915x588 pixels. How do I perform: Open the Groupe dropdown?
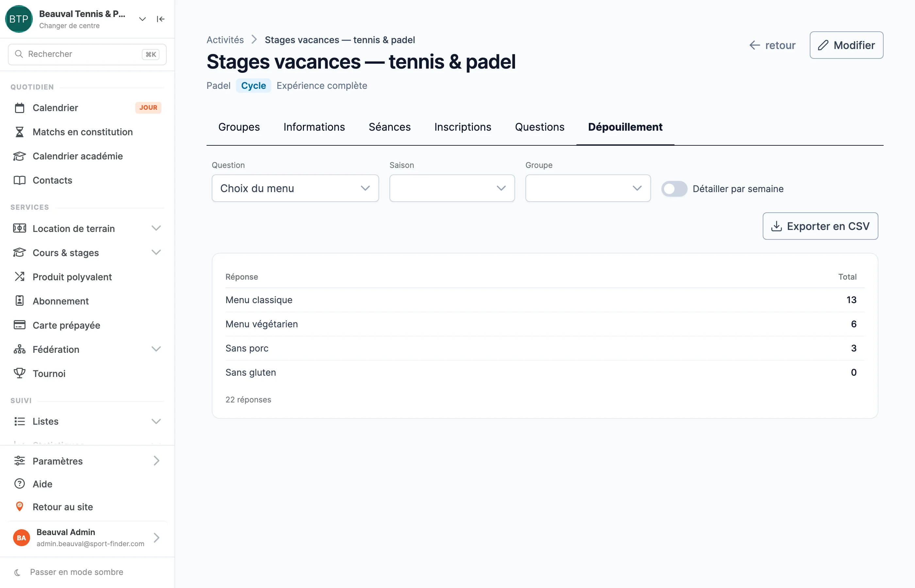[588, 188]
